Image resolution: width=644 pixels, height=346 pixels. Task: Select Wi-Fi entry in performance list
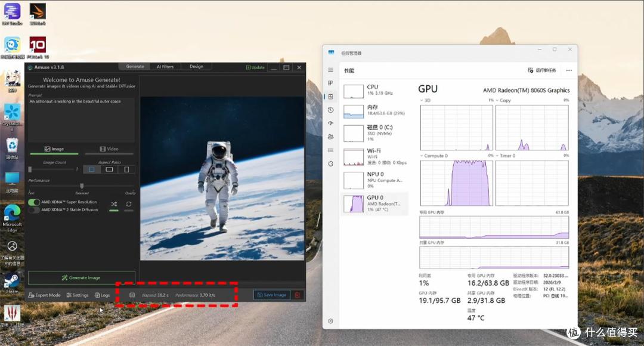click(376, 156)
